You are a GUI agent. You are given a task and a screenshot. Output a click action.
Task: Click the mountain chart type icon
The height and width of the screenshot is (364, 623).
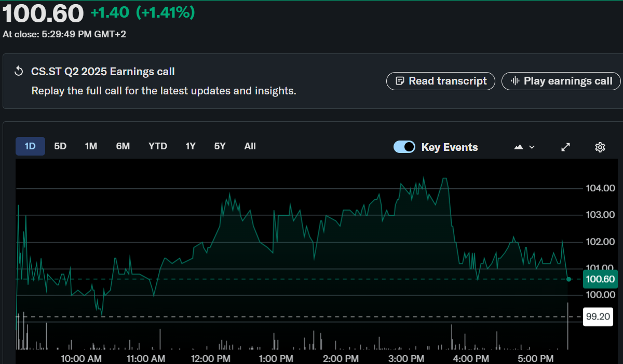(518, 147)
